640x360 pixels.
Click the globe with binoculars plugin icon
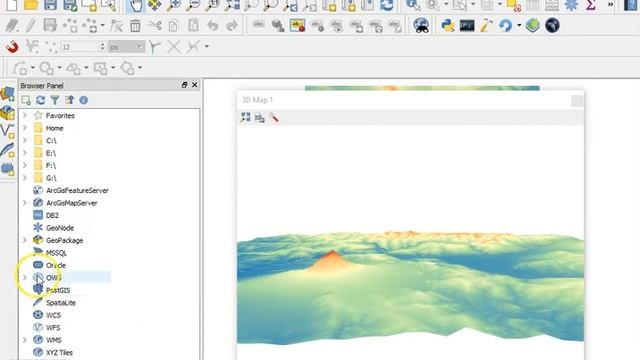click(x=421, y=26)
